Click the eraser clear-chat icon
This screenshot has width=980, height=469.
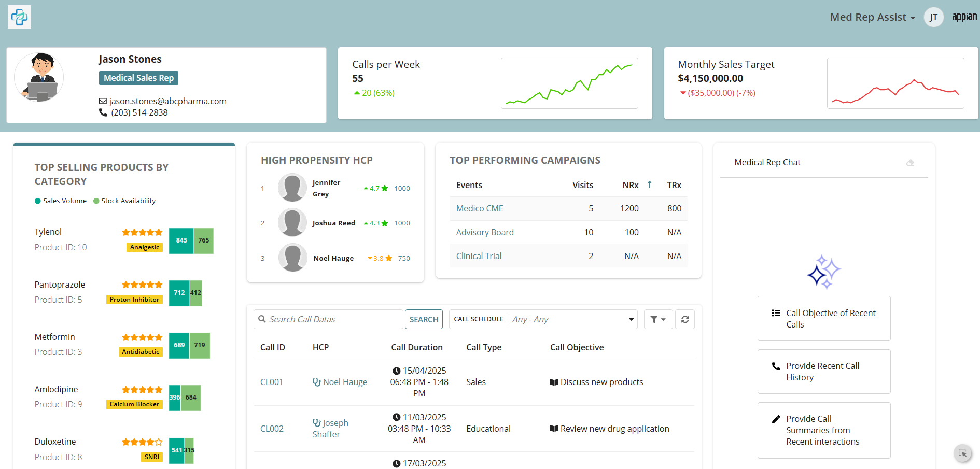coord(910,163)
